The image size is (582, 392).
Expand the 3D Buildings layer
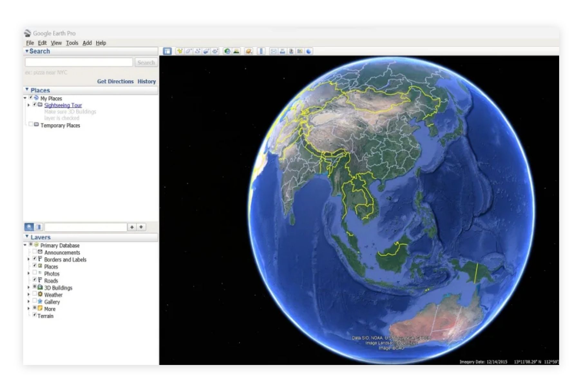point(29,288)
